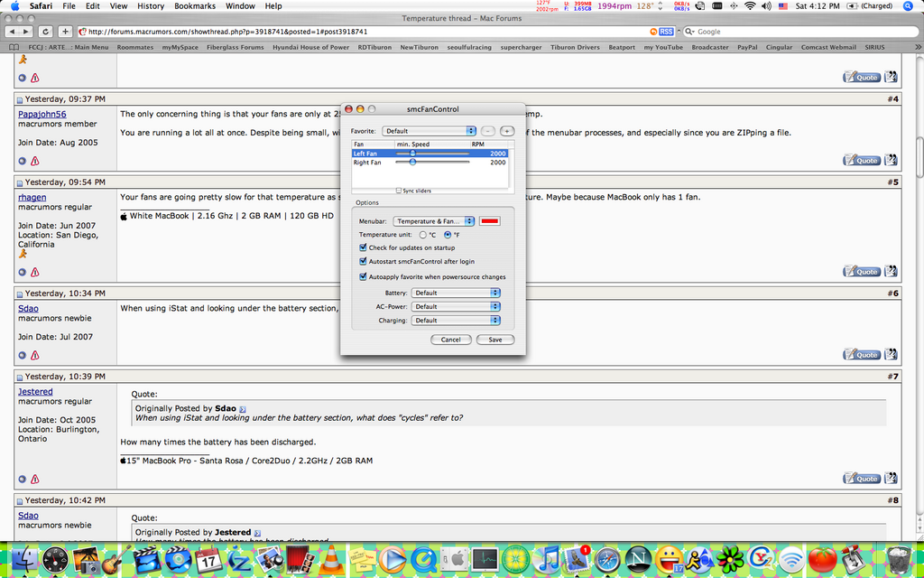Uncheck Check for updates on startup
Viewport: 924px width, 578px height.
pos(363,247)
